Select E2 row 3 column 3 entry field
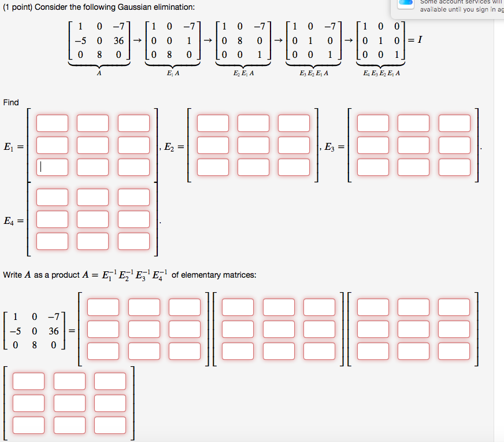This screenshot has height=442, width=504. pos(294,167)
